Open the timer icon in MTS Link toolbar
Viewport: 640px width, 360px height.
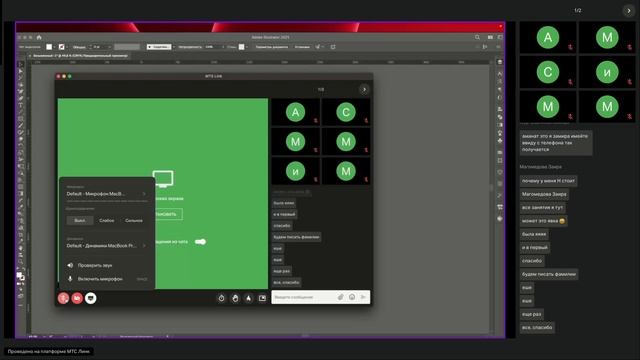tap(221, 298)
